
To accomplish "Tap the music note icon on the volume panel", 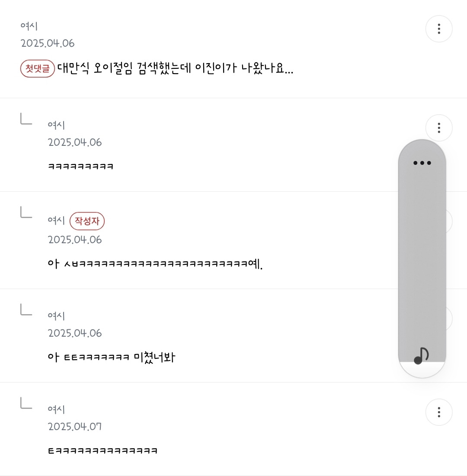I will [x=421, y=356].
